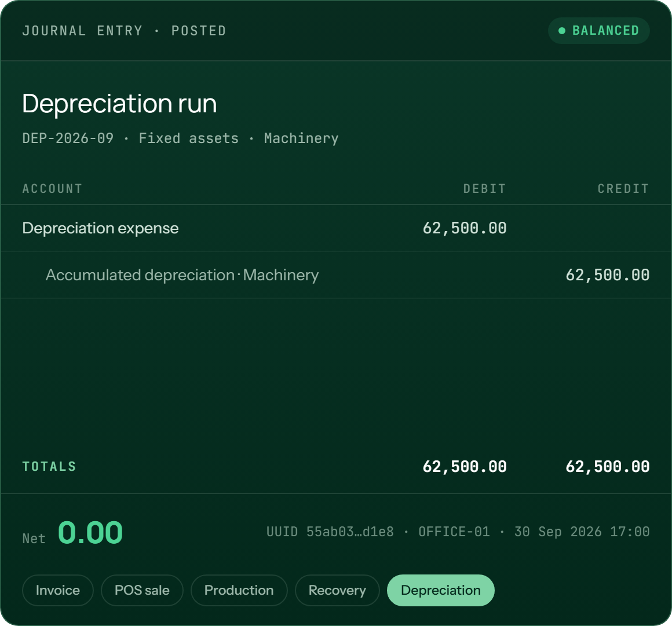The height and width of the screenshot is (626, 672).
Task: Click the BALANCED status badge
Action: 598,31
